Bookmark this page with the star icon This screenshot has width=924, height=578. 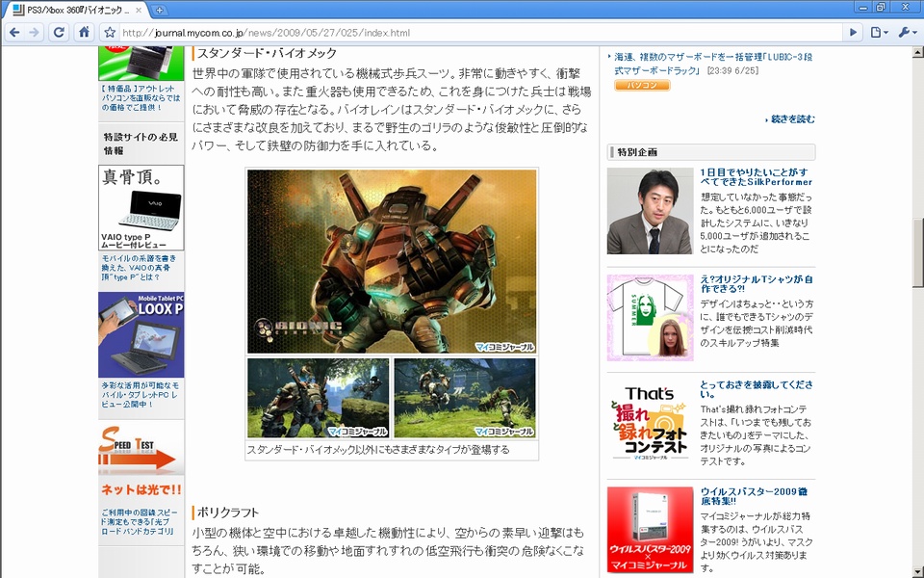click(x=110, y=33)
